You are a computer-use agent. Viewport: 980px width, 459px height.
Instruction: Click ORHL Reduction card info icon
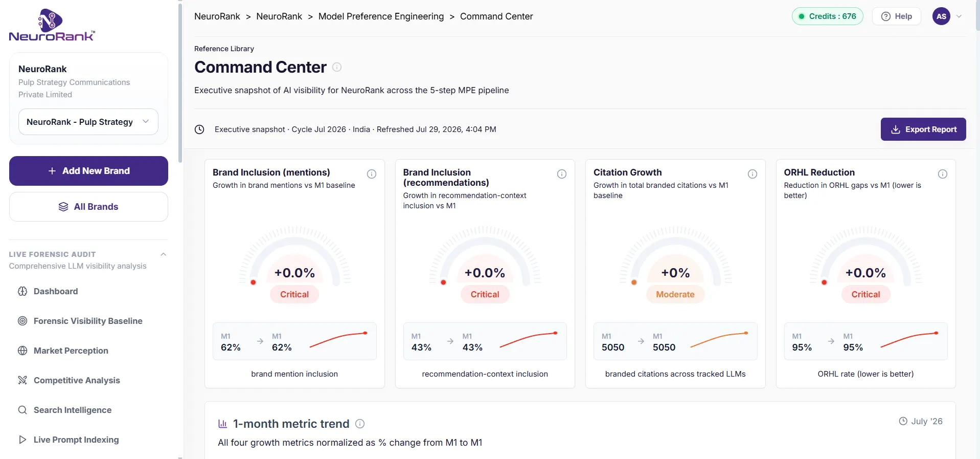point(943,174)
